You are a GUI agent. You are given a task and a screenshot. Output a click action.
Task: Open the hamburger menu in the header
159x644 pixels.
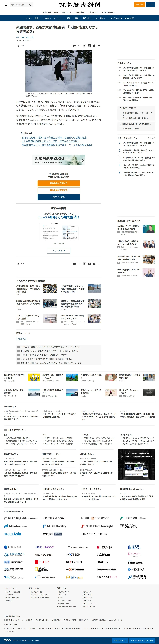(6, 5)
